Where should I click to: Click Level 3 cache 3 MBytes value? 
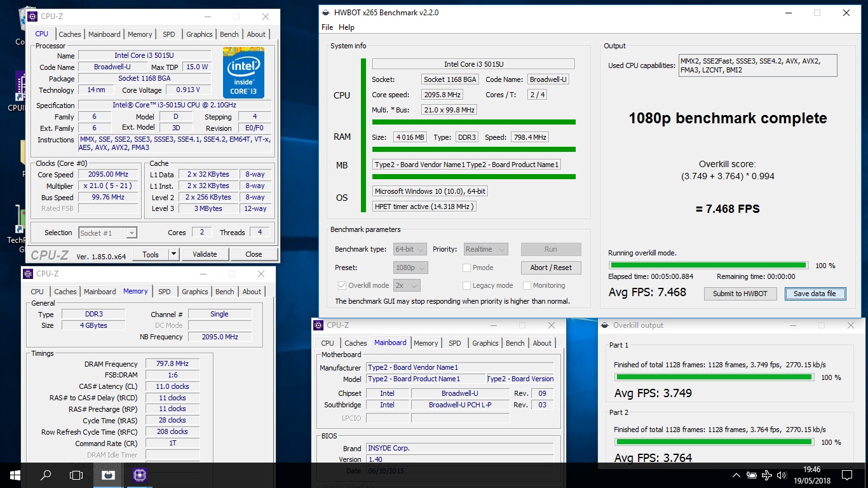(208, 208)
